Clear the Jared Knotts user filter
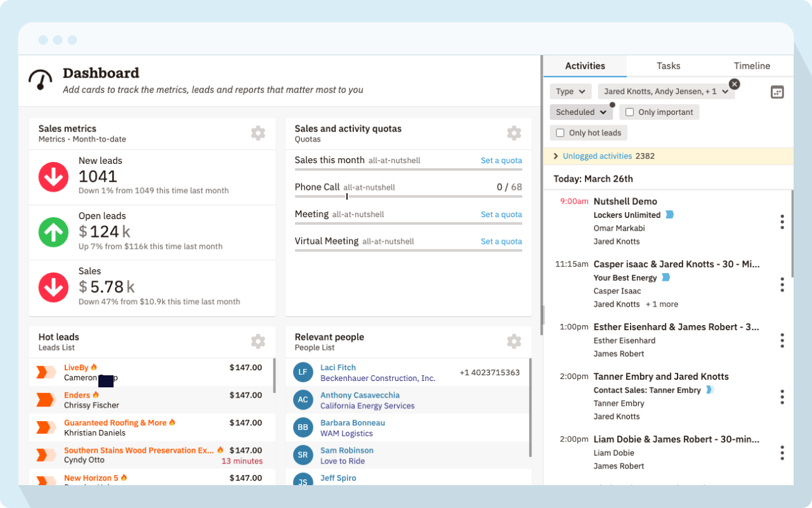This screenshot has height=508, width=812. [734, 84]
